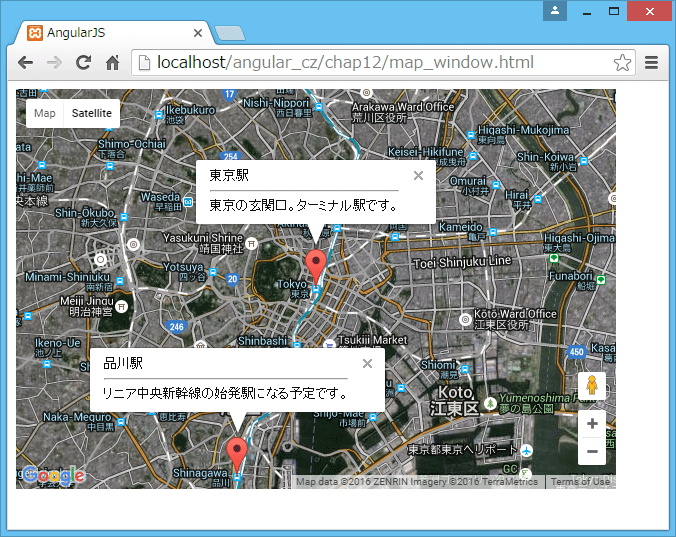676x537 pixels.
Task: Switch map view to Satellite
Action: [x=91, y=113]
